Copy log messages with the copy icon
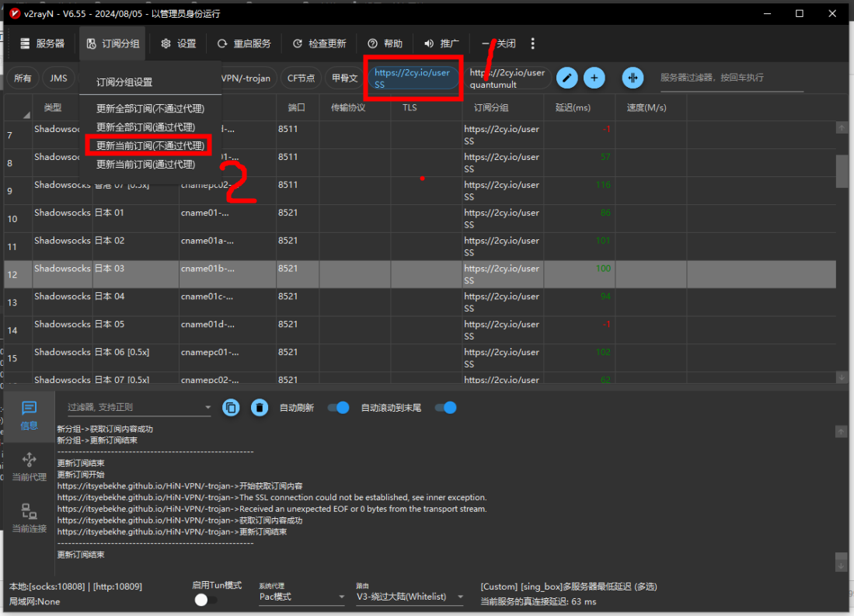This screenshot has width=854, height=616. [x=231, y=407]
